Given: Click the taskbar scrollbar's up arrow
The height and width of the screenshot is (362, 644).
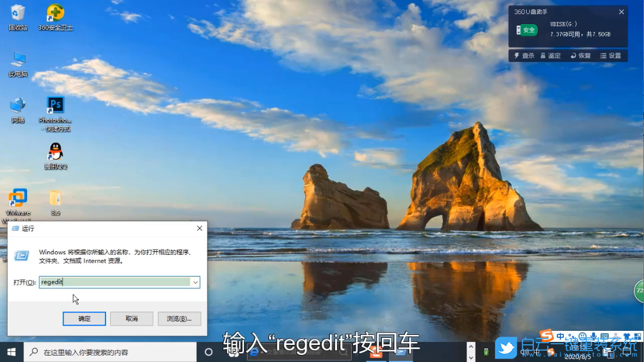Looking at the screenshot, I should click(471, 346).
